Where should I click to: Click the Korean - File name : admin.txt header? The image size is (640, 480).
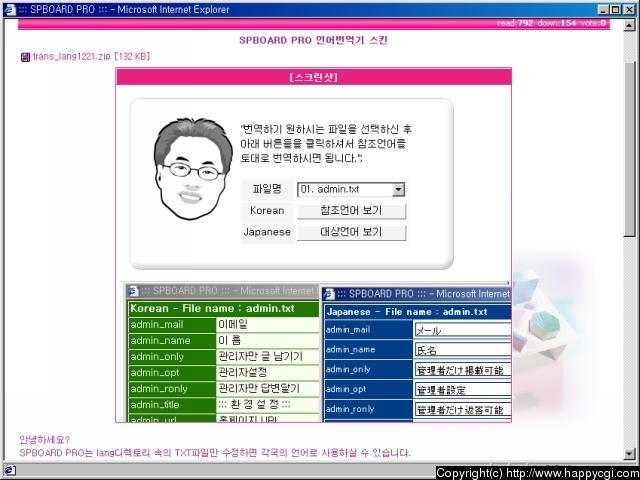point(223,309)
